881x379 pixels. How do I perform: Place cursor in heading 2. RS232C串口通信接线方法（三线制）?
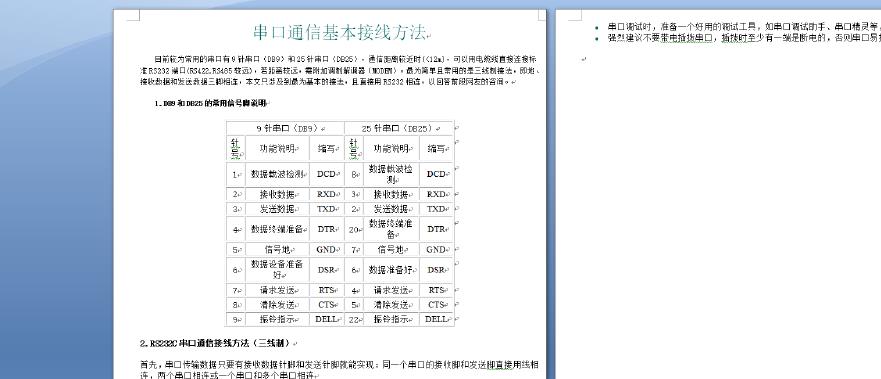(x=217, y=343)
